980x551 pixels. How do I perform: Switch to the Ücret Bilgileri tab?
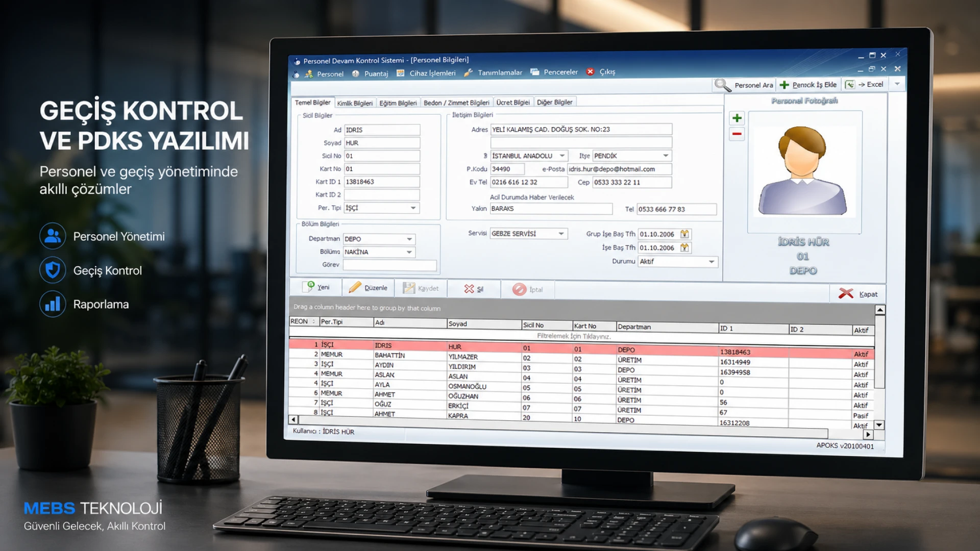[x=513, y=102]
